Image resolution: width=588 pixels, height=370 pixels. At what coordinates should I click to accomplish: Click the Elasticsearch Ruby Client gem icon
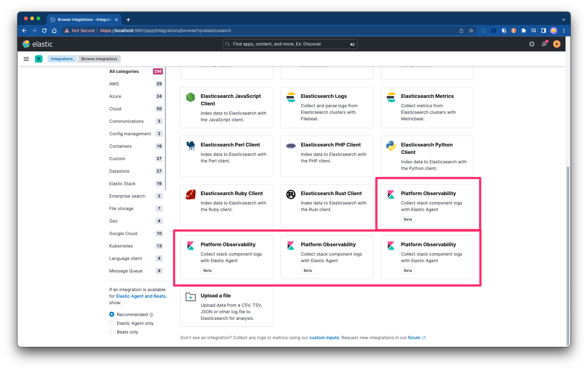190,194
